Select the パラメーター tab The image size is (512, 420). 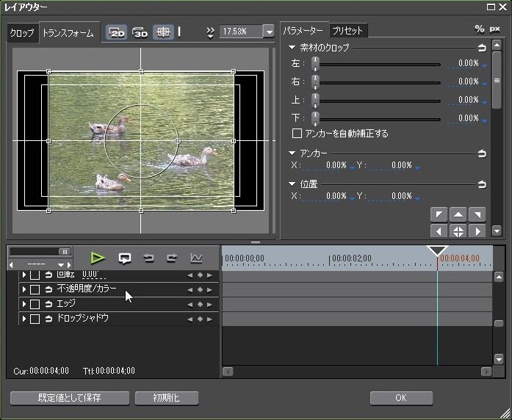pyautogui.click(x=303, y=31)
